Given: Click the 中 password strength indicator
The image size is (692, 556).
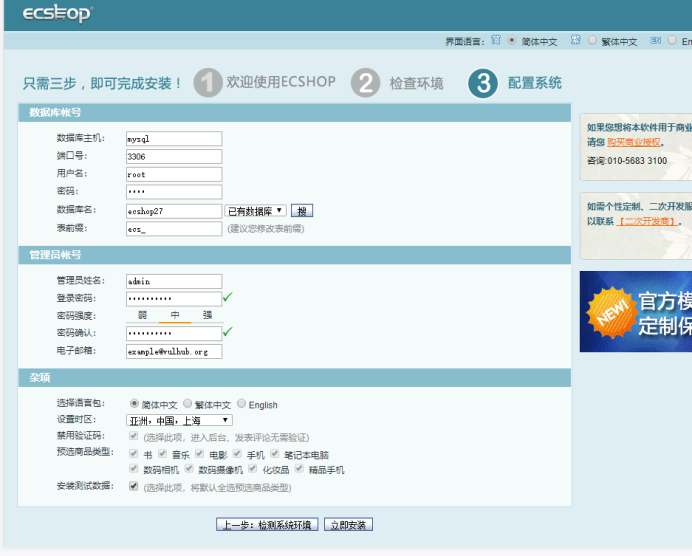Looking at the screenshot, I should [175, 315].
